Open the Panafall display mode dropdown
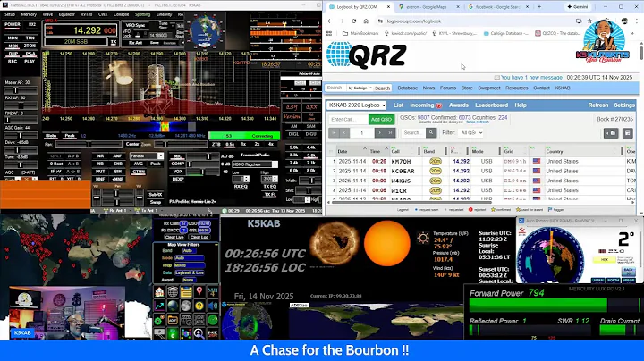Screen dimensions: 644x361 click(147, 156)
